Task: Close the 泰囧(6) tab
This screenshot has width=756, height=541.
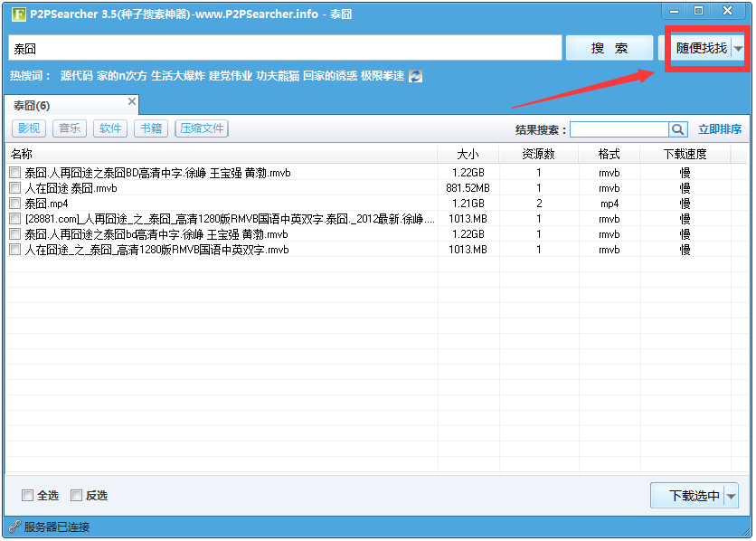Action: (x=131, y=103)
